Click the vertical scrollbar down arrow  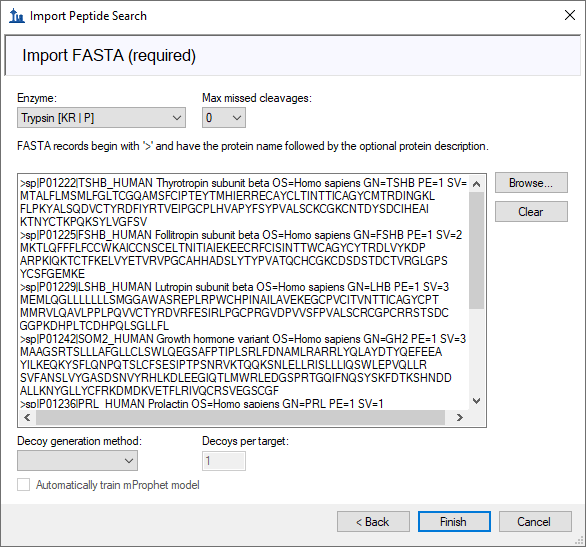476,401
